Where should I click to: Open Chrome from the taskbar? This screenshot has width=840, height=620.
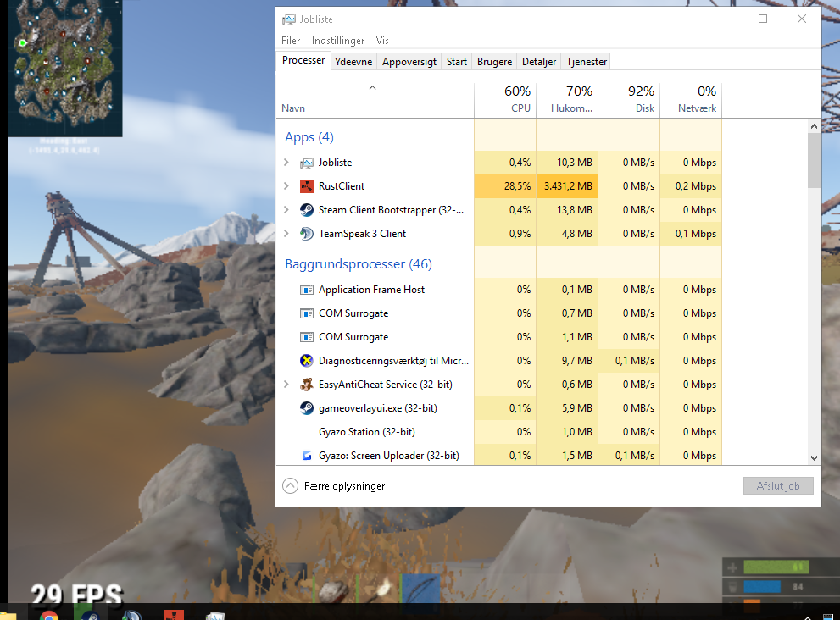pyautogui.click(x=49, y=615)
